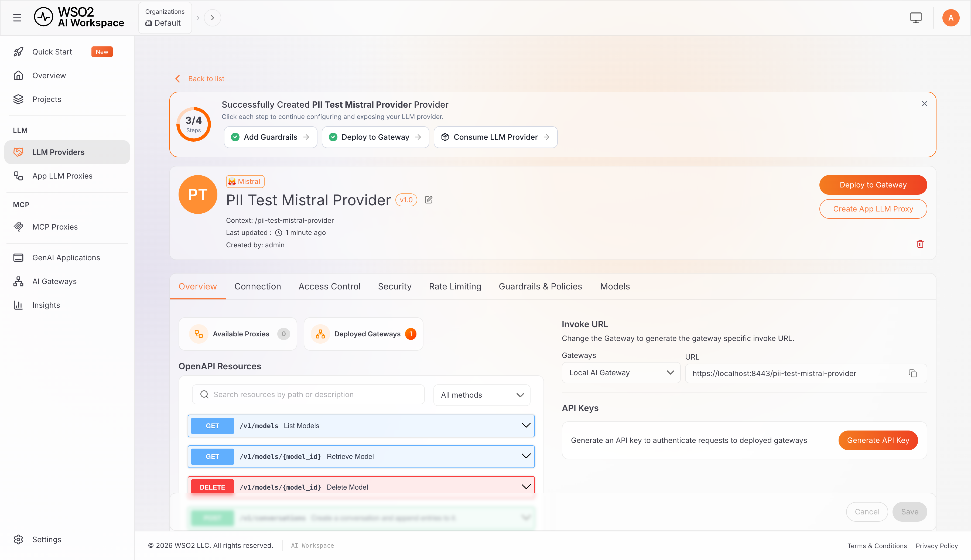Expand the GET /v1/models List Models row

361,425
